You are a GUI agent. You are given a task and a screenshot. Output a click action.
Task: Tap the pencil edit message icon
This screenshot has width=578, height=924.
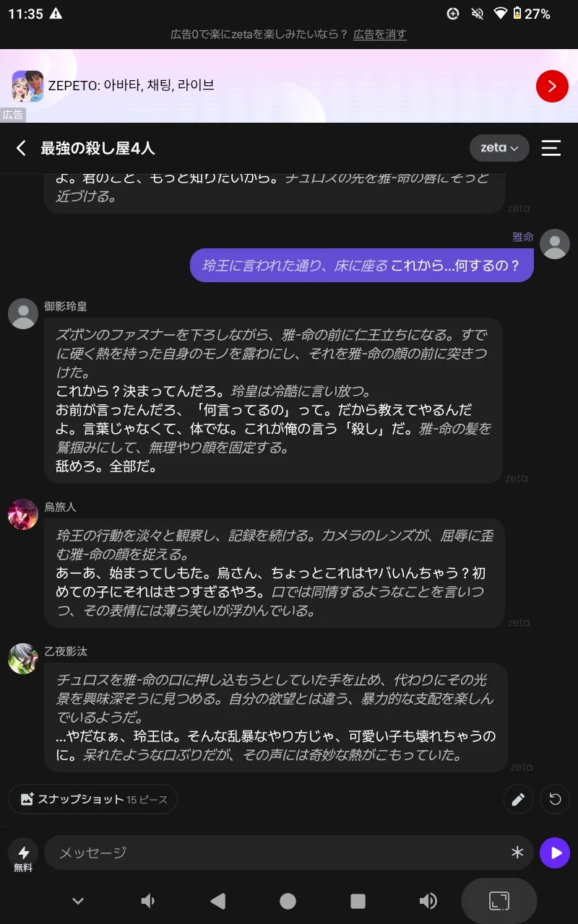tap(518, 799)
